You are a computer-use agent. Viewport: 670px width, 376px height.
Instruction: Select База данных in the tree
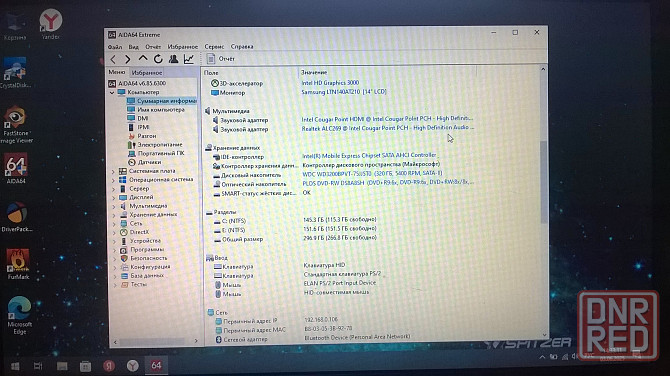(143, 276)
